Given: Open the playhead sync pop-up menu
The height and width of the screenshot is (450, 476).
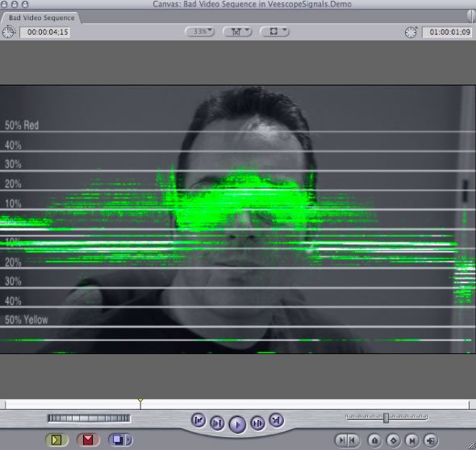Looking at the screenshot, I should 237,31.
